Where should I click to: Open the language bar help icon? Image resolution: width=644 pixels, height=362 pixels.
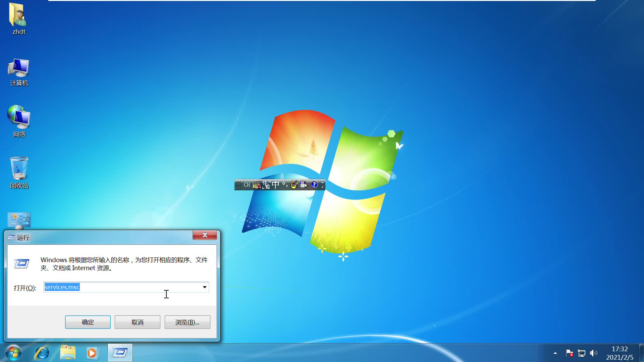[314, 185]
